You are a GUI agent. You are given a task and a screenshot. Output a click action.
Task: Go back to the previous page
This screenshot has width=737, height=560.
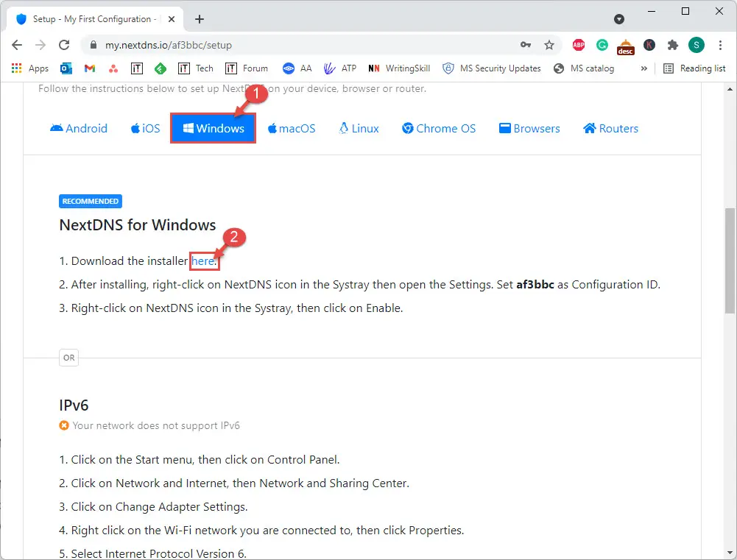coord(17,45)
